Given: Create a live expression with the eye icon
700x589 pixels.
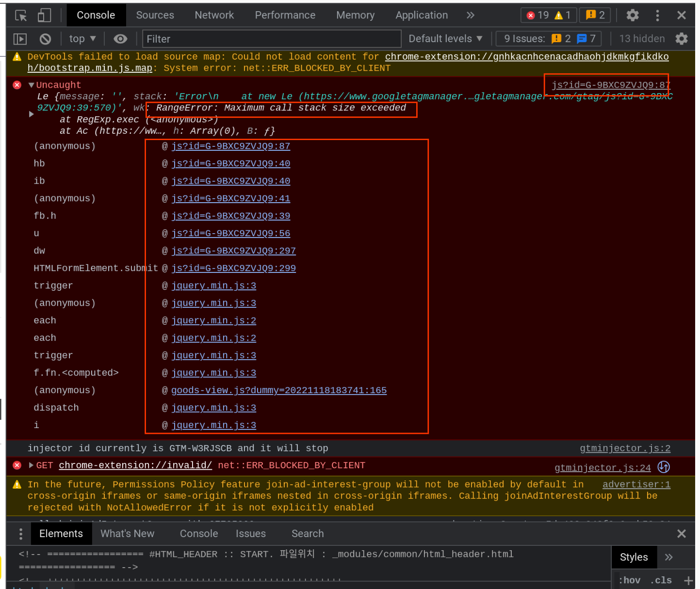Looking at the screenshot, I should pos(120,39).
